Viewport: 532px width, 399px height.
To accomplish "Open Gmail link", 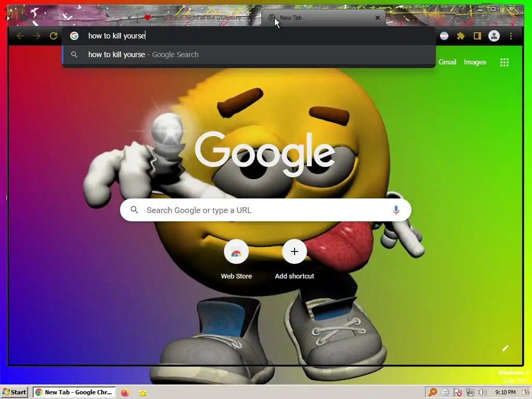I will click(x=447, y=62).
